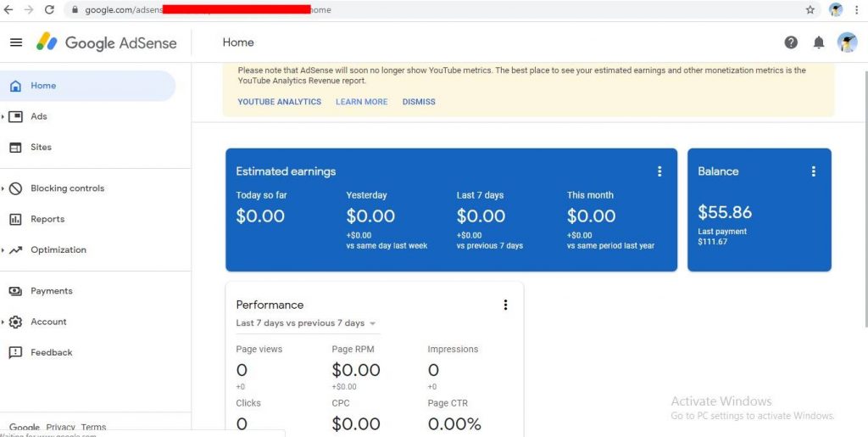Click the Home sidebar icon
The image size is (868, 437).
click(x=15, y=86)
